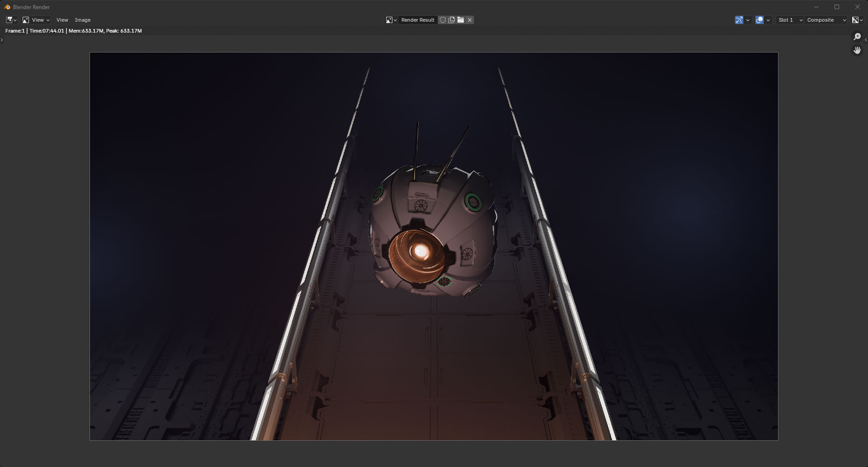The width and height of the screenshot is (868, 467).
Task: Click the Render Result name field
Action: pyautogui.click(x=418, y=20)
